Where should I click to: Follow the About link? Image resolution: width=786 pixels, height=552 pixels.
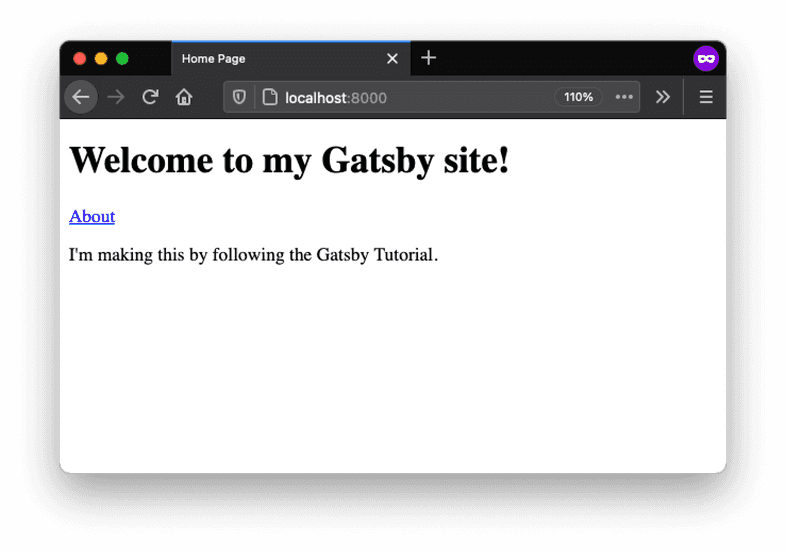[x=92, y=216]
